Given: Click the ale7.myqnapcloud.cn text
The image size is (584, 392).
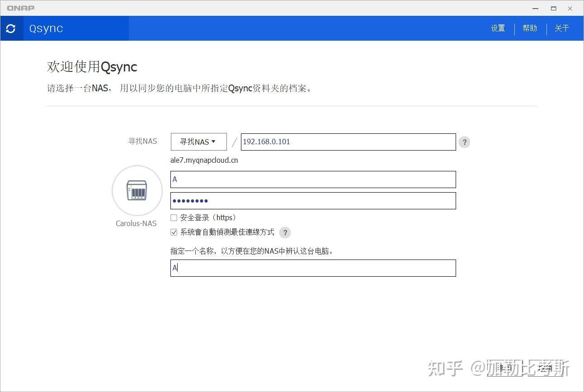Looking at the screenshot, I should pyautogui.click(x=204, y=160).
